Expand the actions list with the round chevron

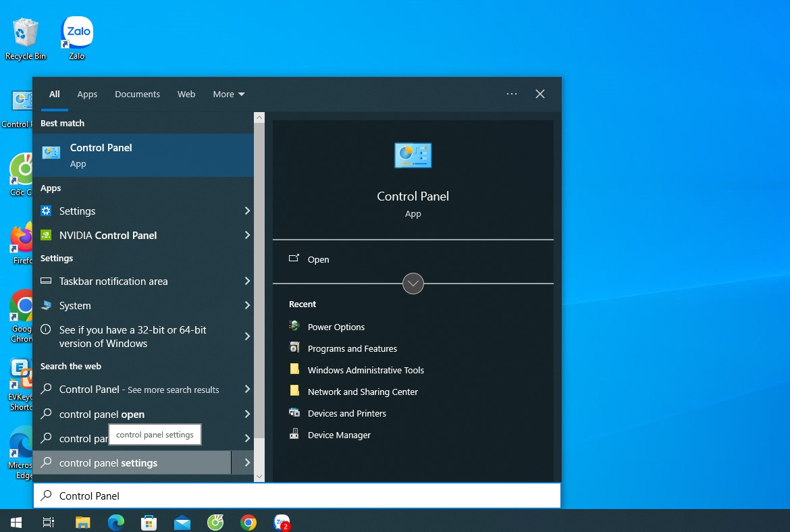click(x=413, y=283)
